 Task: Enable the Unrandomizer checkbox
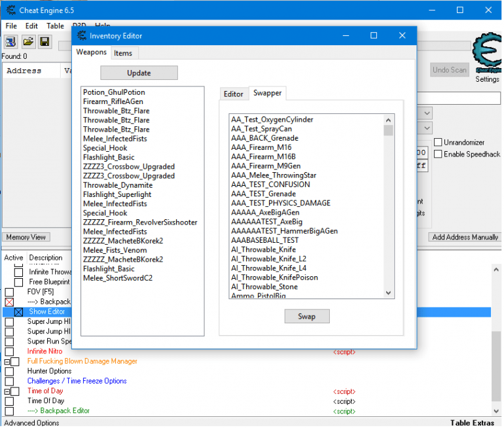point(439,142)
